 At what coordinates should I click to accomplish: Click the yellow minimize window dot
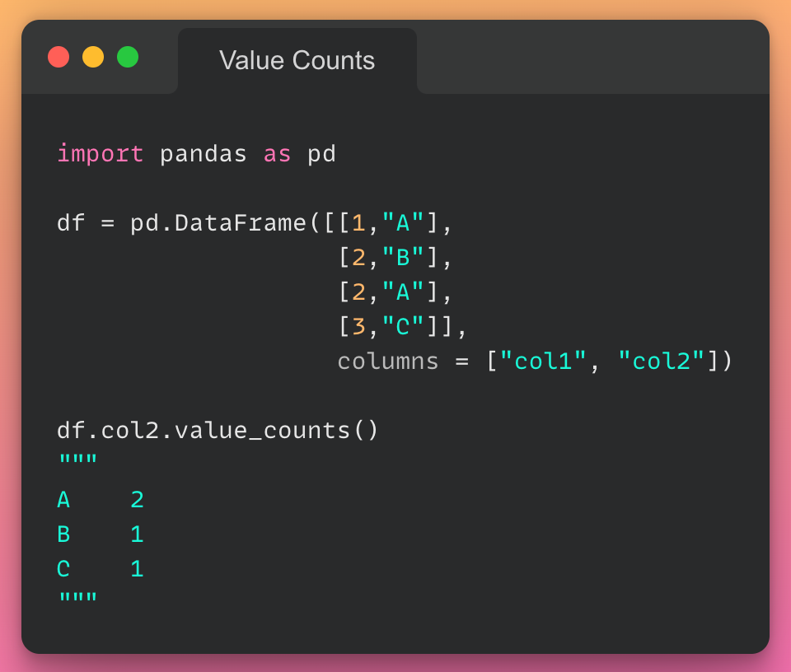[93, 57]
